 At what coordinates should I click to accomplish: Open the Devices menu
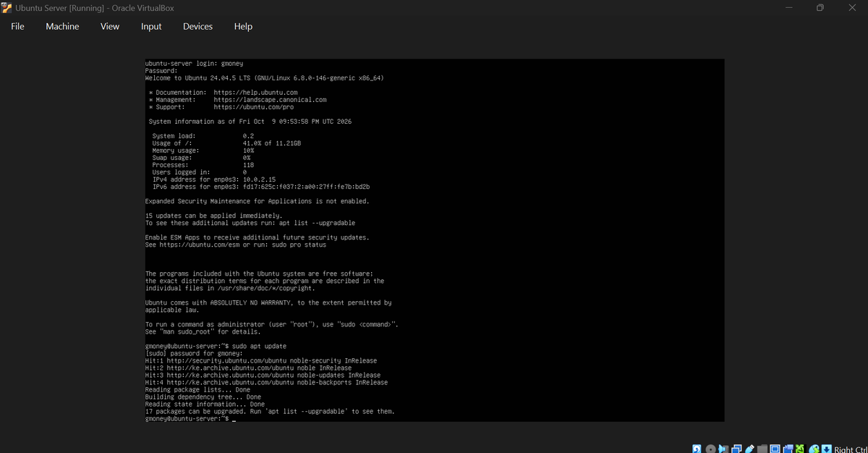click(x=197, y=26)
